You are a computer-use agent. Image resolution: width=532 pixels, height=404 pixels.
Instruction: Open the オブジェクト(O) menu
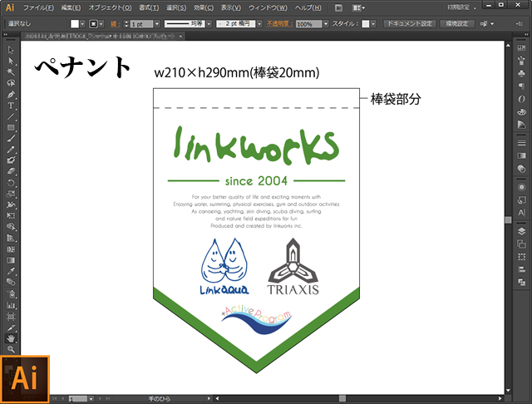[110, 7]
